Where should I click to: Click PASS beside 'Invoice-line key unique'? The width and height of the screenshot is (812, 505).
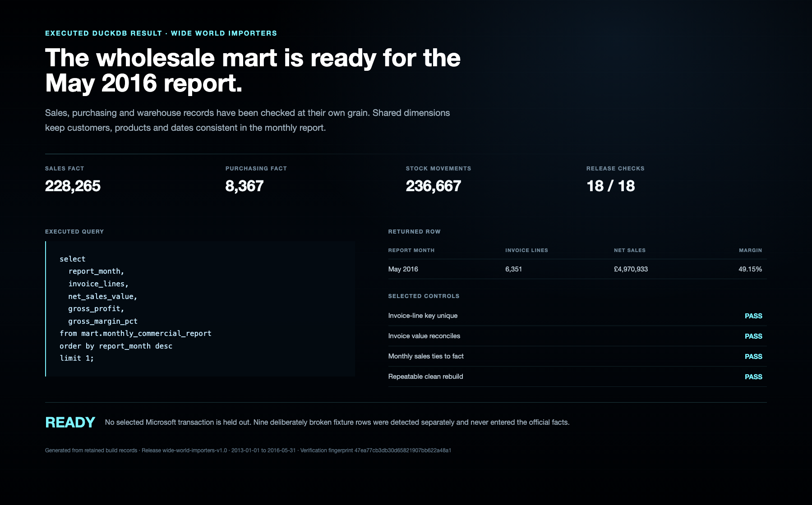coord(753,316)
